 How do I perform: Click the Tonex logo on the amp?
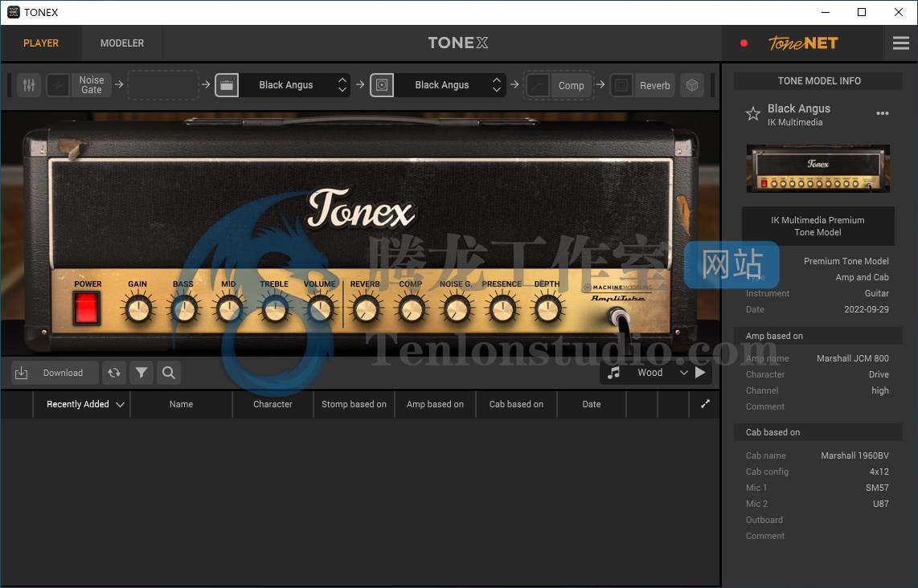point(361,208)
